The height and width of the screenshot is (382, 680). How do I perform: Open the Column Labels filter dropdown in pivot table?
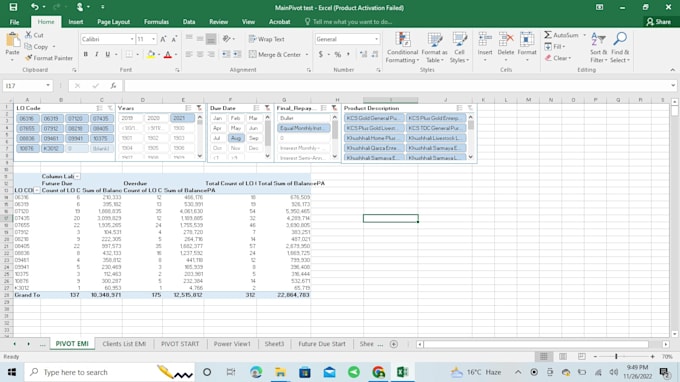(77, 176)
